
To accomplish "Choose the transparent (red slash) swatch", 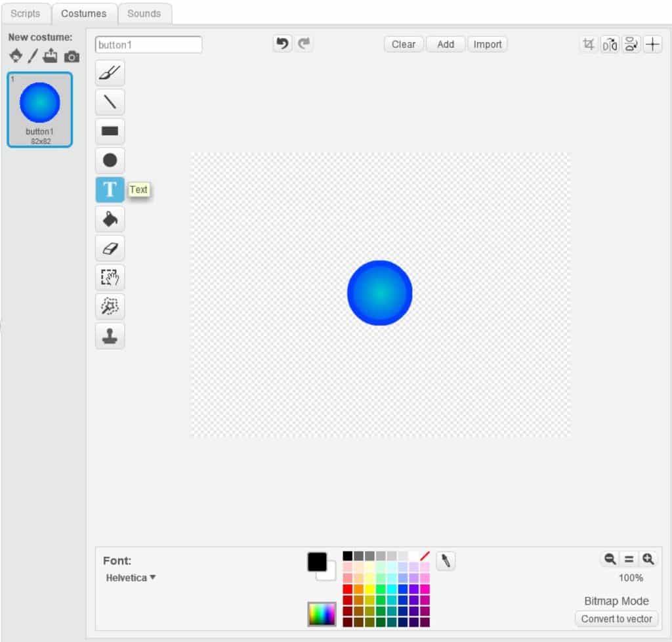I will 425,556.
